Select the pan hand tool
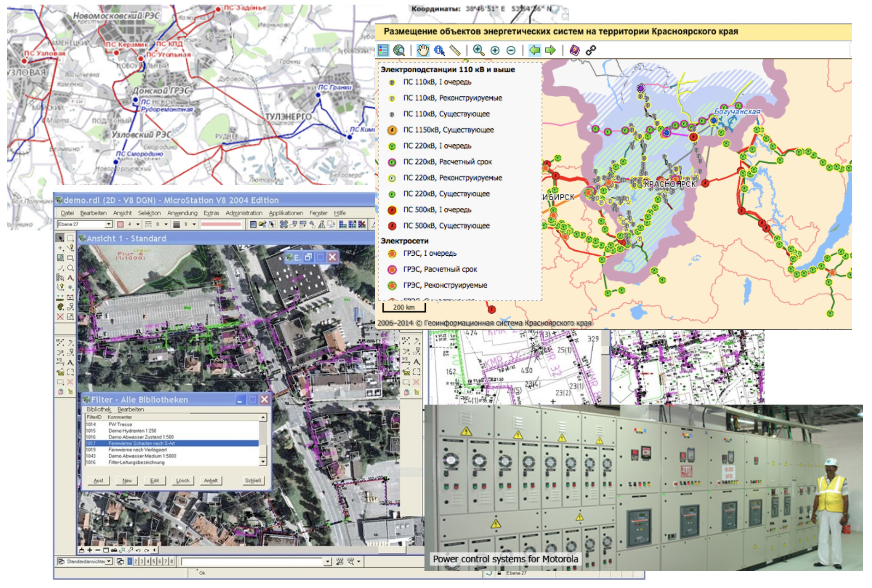Screen dimensions: 872x588 coord(423,50)
